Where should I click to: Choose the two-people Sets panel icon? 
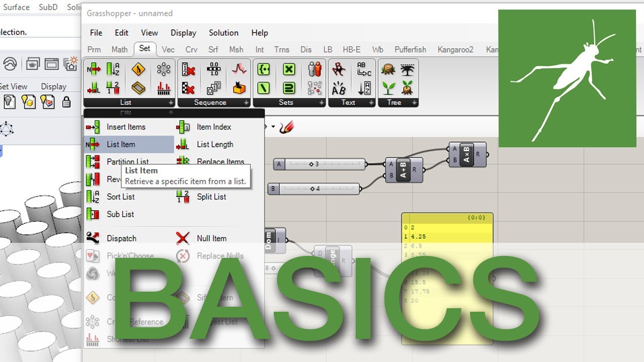click(314, 69)
